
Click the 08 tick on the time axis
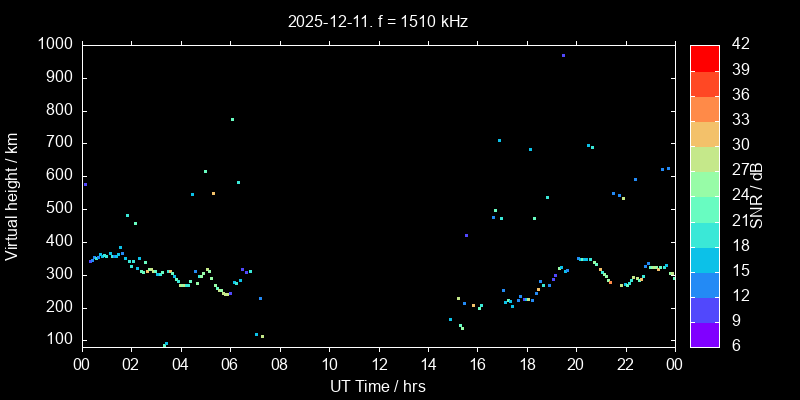point(279,365)
